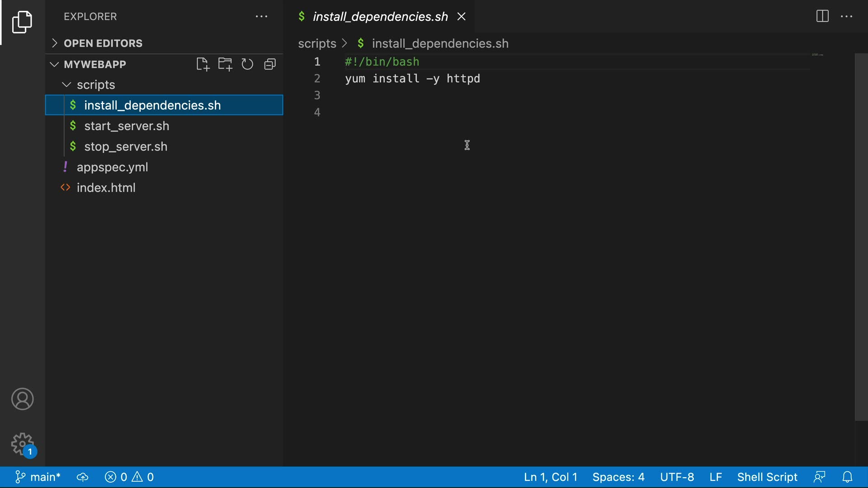Click the publish to cloud status icon
The height and width of the screenshot is (488, 868).
pyautogui.click(x=82, y=477)
